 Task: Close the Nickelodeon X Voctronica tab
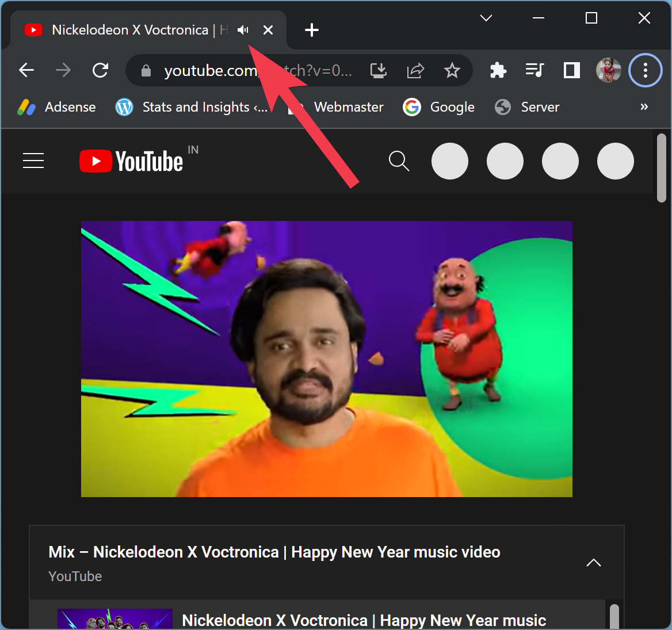[x=268, y=30]
